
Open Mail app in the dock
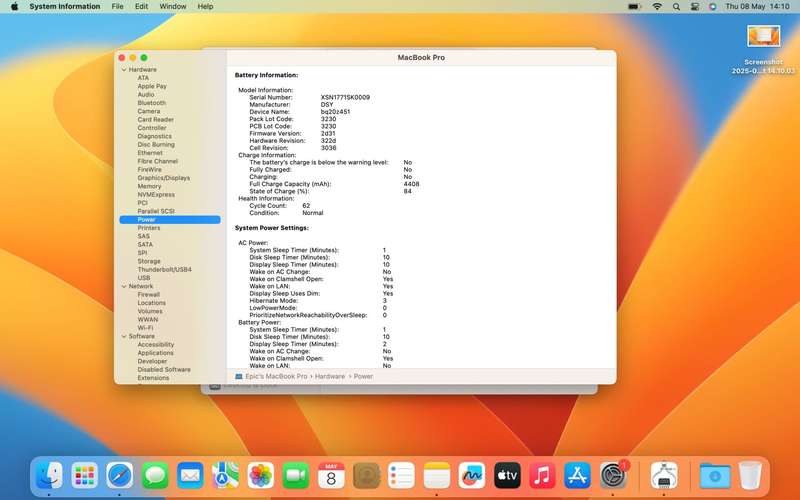pyautogui.click(x=190, y=475)
